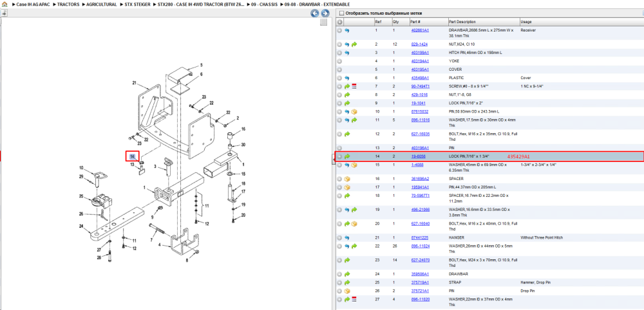Click 'HITCH PIN,46mm OD x 198mm L' description
644x310 pixels.
tap(476, 53)
